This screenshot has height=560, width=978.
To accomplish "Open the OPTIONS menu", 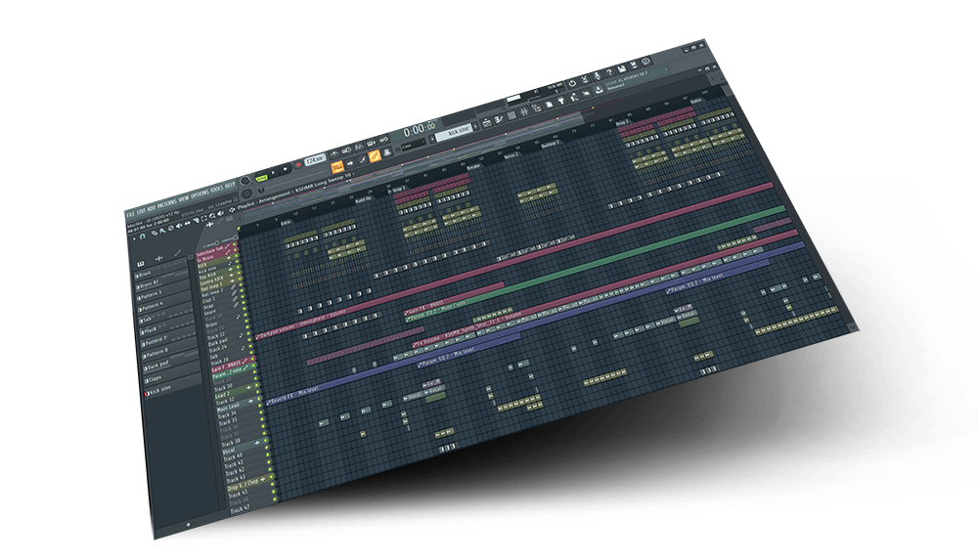I will tap(200, 193).
